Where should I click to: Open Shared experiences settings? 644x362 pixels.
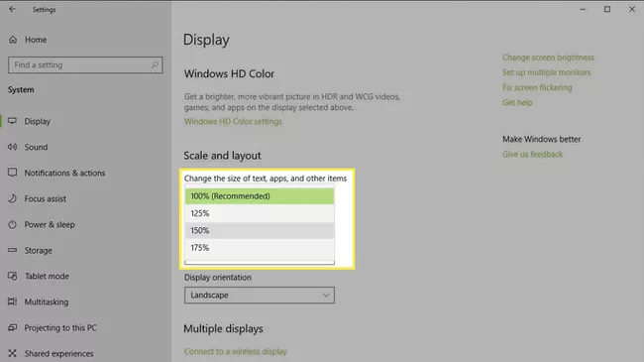pos(58,353)
